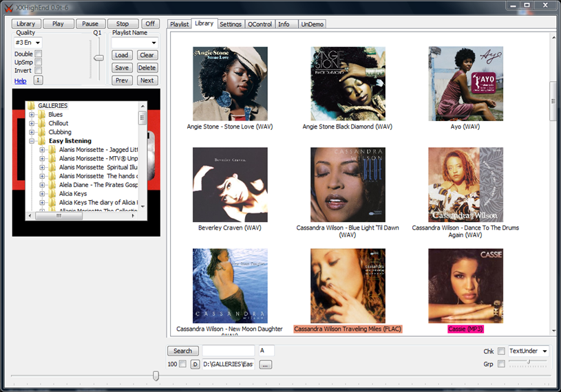Open Angie Stone - Stone Love album cover
The height and width of the screenshot is (392, 561).
point(230,84)
